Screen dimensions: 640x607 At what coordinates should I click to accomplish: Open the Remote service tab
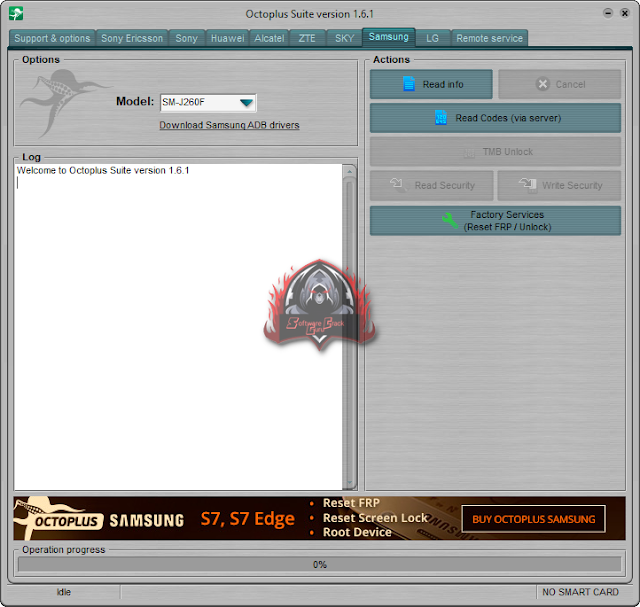click(x=489, y=38)
